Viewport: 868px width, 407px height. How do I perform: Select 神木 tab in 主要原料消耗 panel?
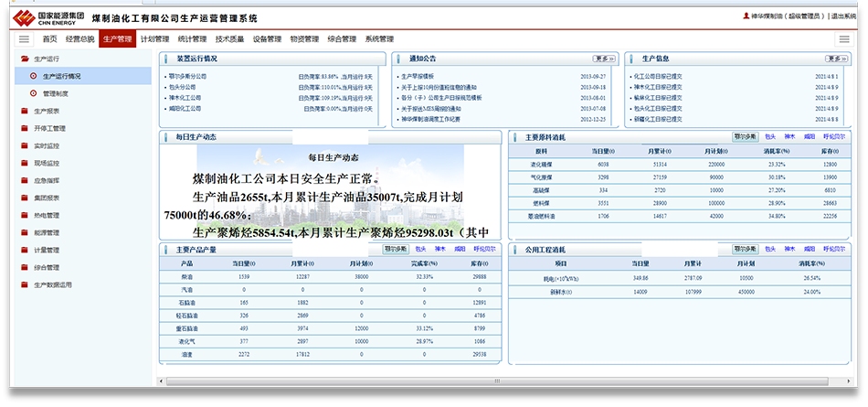click(x=789, y=137)
